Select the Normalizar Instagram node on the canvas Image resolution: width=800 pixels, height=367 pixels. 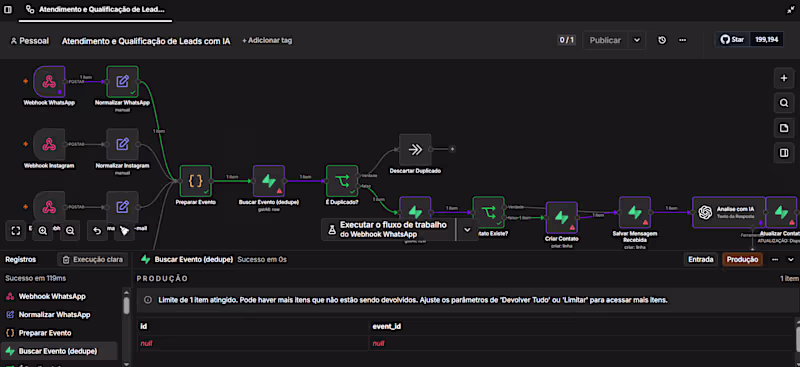(x=122, y=144)
